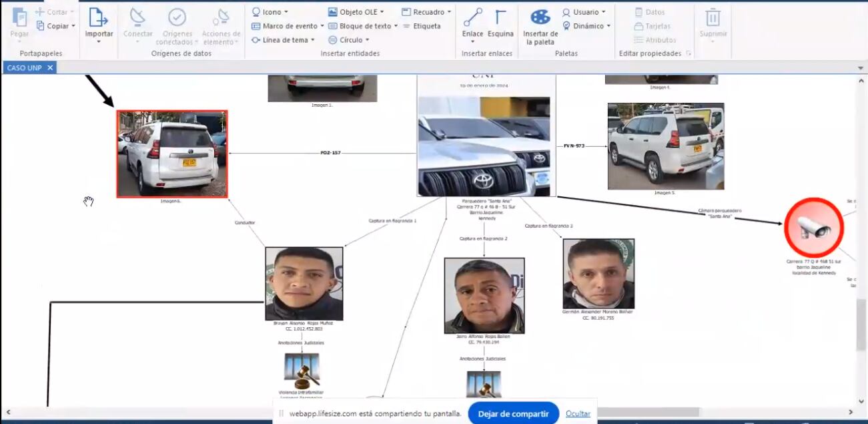Activate the Conectar tool
This screenshot has height=424, width=868.
[x=137, y=20]
